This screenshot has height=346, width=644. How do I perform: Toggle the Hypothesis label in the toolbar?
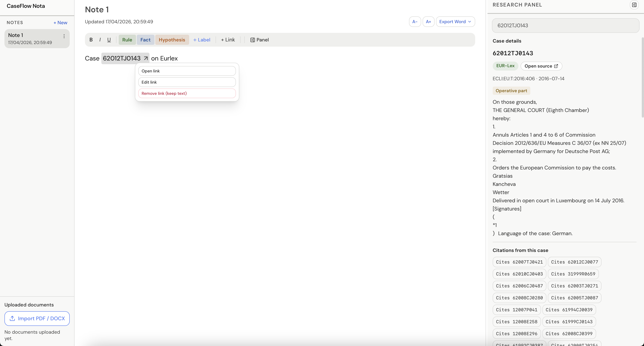click(172, 40)
